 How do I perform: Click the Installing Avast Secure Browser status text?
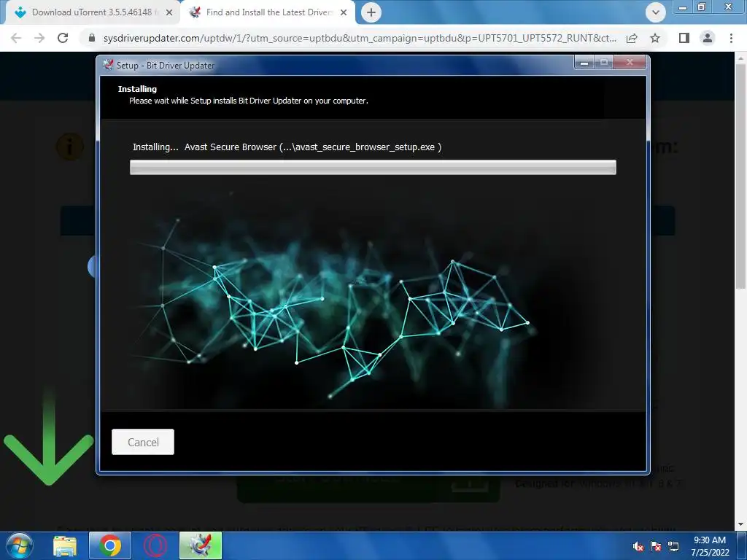tap(287, 147)
